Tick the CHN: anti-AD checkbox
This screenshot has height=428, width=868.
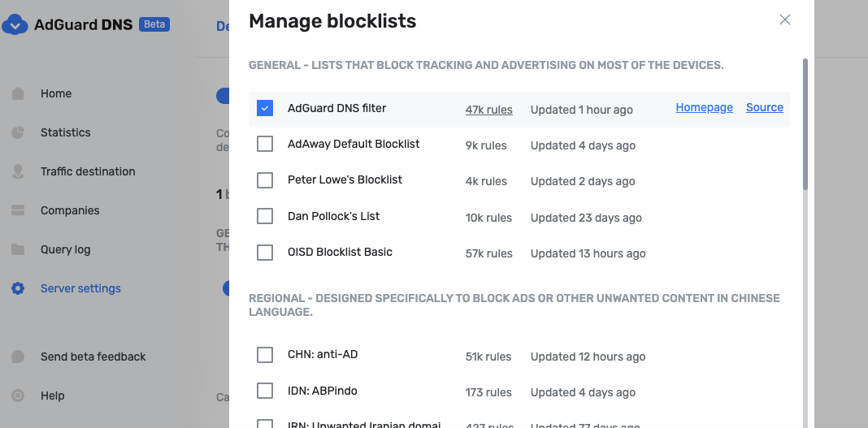click(265, 355)
